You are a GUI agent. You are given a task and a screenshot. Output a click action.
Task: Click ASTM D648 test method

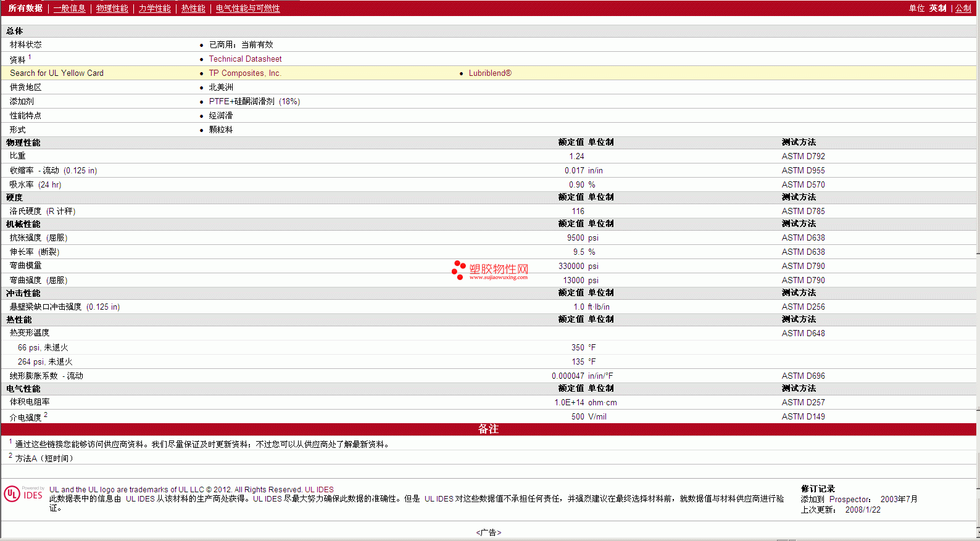[803, 333]
